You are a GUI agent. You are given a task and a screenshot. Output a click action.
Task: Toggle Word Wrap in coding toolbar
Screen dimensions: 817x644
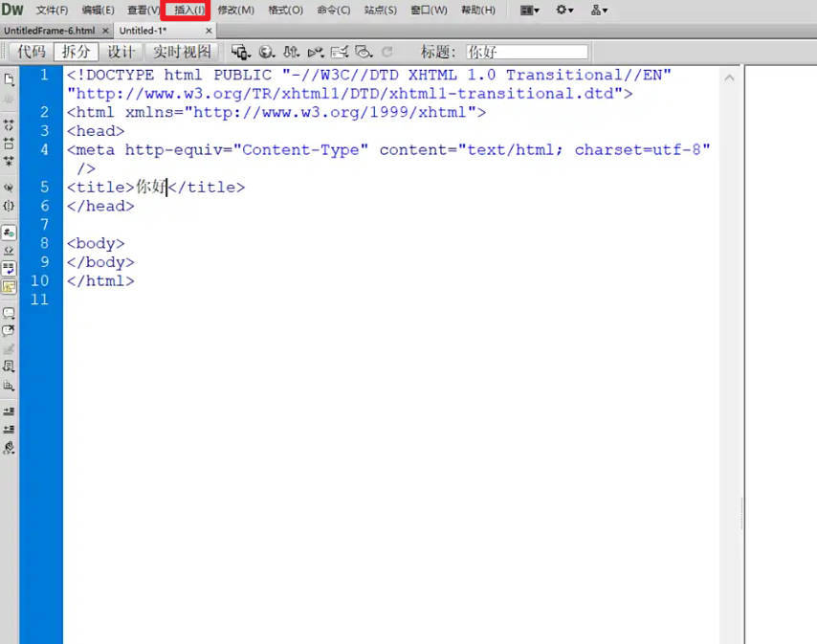(x=9, y=269)
